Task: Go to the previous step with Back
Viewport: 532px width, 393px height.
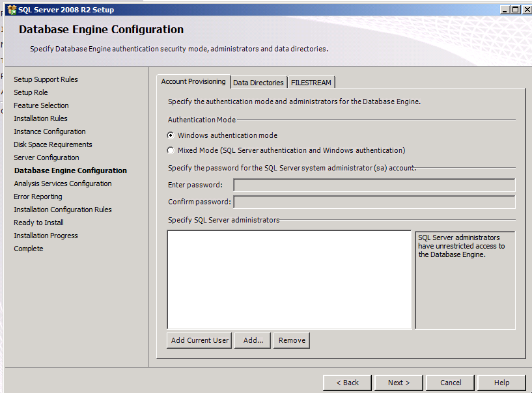Action: (x=347, y=383)
